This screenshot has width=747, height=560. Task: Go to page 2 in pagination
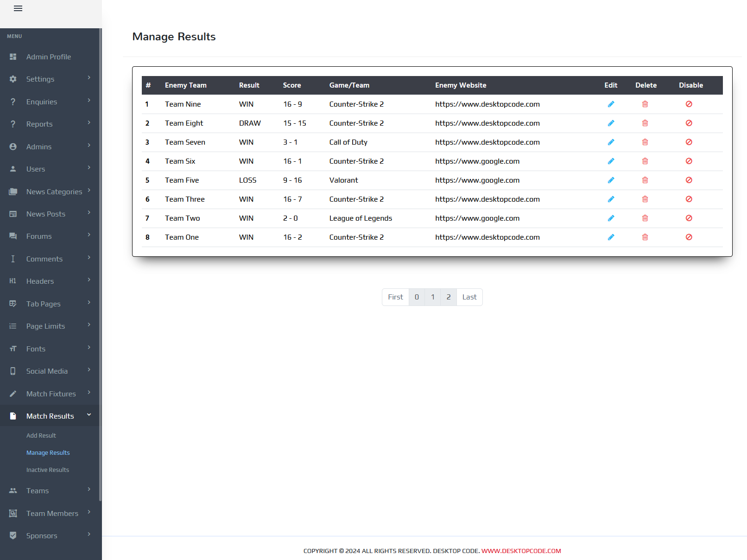click(x=448, y=297)
